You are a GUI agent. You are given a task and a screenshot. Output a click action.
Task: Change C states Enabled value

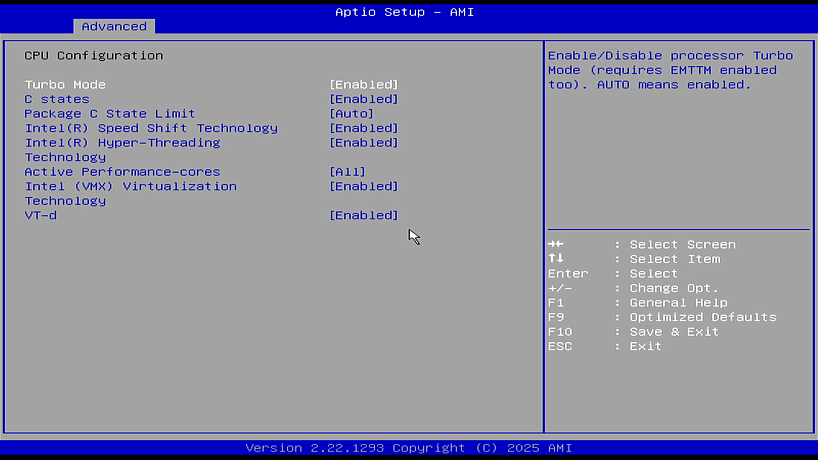pos(364,99)
